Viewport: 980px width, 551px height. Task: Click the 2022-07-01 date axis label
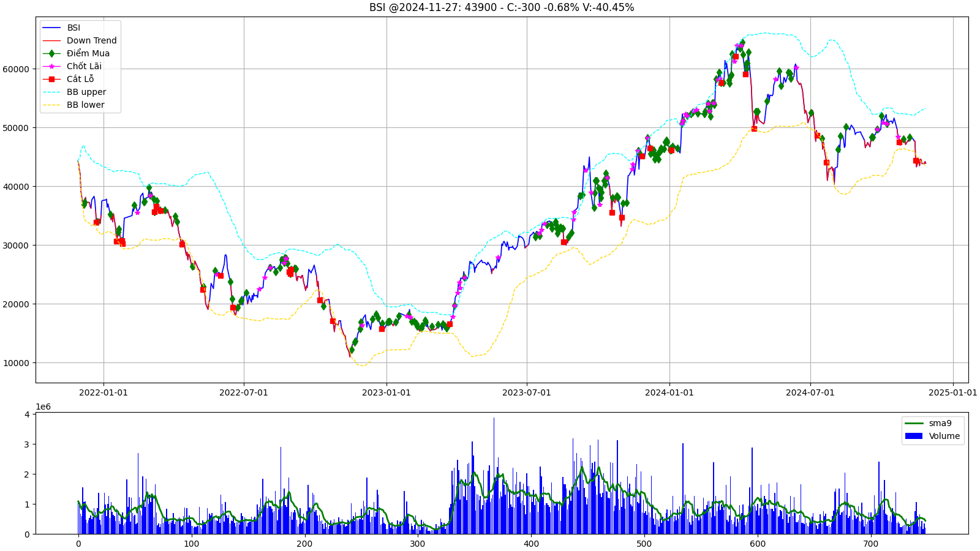[x=244, y=392]
